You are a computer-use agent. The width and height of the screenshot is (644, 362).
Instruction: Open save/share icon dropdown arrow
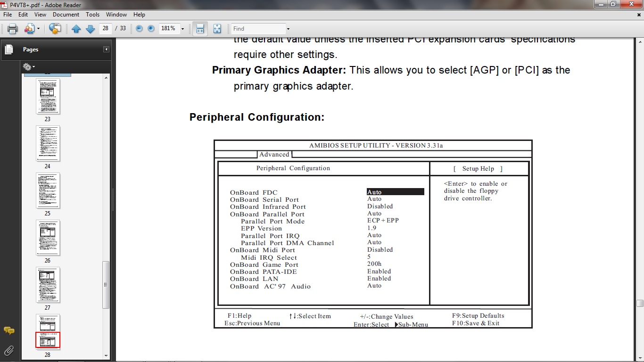coord(38,29)
